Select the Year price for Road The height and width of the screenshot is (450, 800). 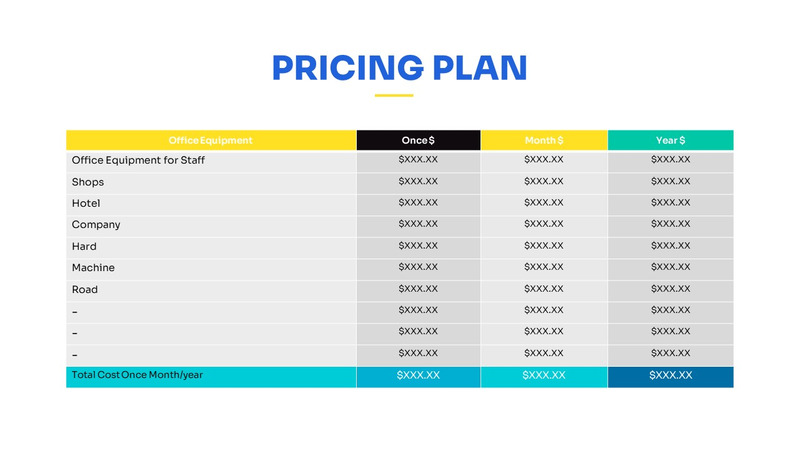pos(670,289)
